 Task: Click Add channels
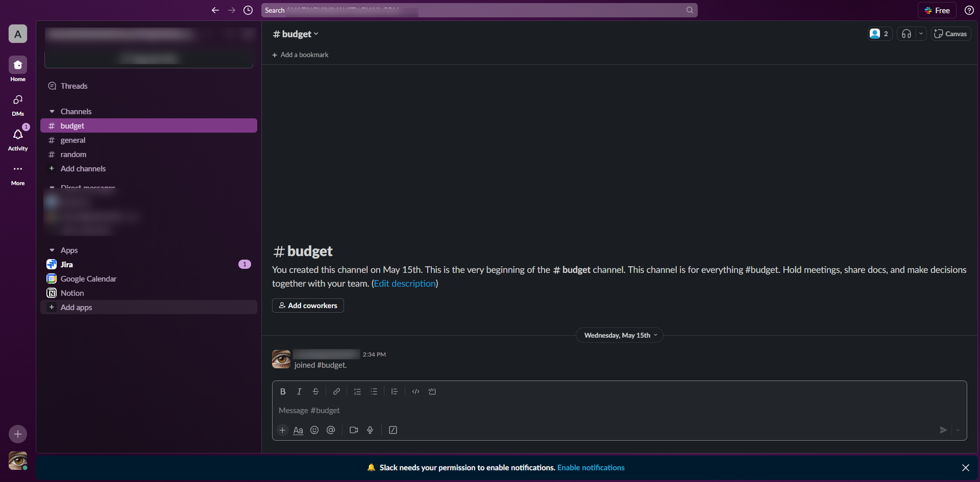click(x=149, y=169)
